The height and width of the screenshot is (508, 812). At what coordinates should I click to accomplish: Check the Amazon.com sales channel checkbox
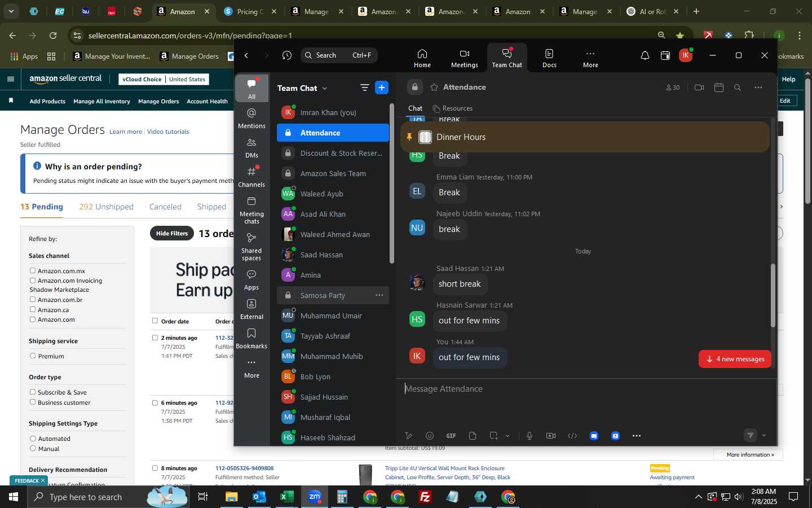coord(33,319)
